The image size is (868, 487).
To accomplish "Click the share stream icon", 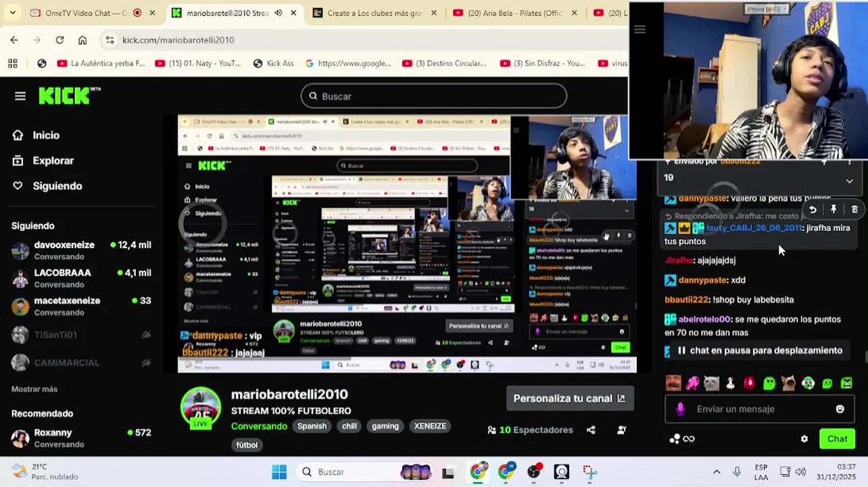I will [x=591, y=430].
